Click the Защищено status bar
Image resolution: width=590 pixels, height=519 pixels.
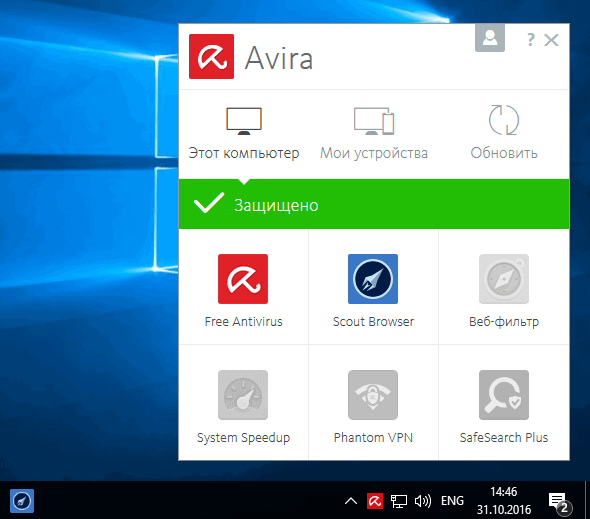coord(374,204)
